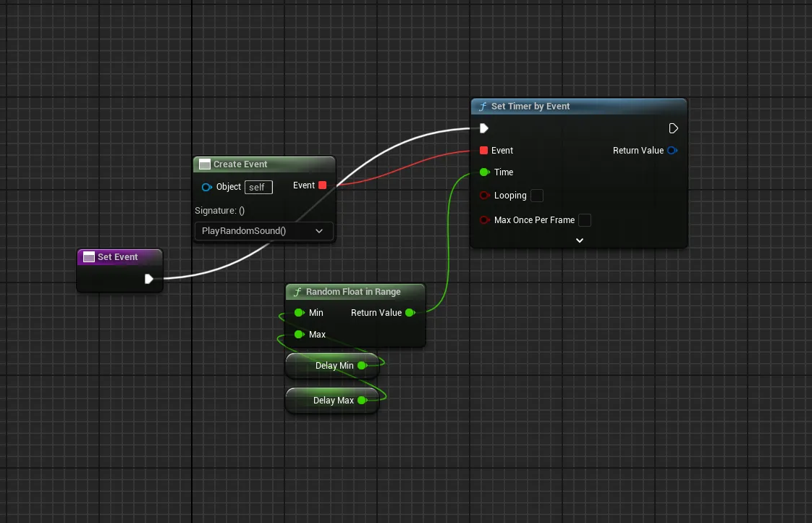Click the Create Event red Event output pin
This screenshot has width=812, height=523.
[x=323, y=185]
